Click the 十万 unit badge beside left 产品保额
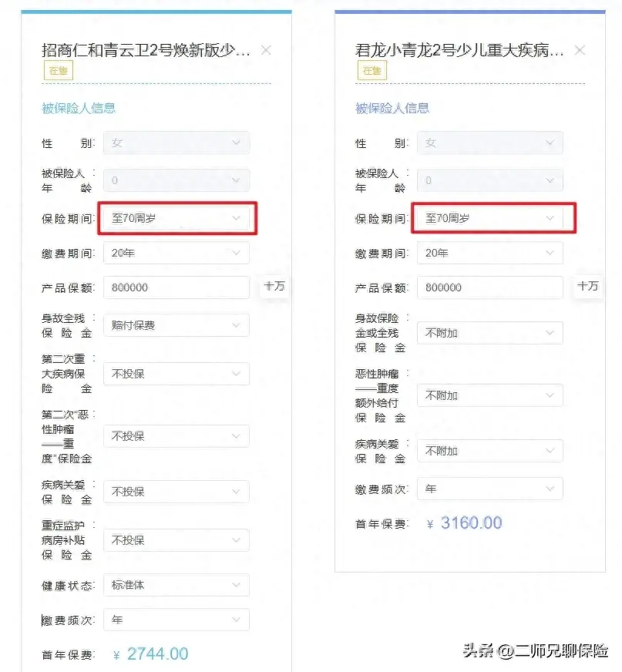Viewport: 622px width, 672px height. point(274,286)
